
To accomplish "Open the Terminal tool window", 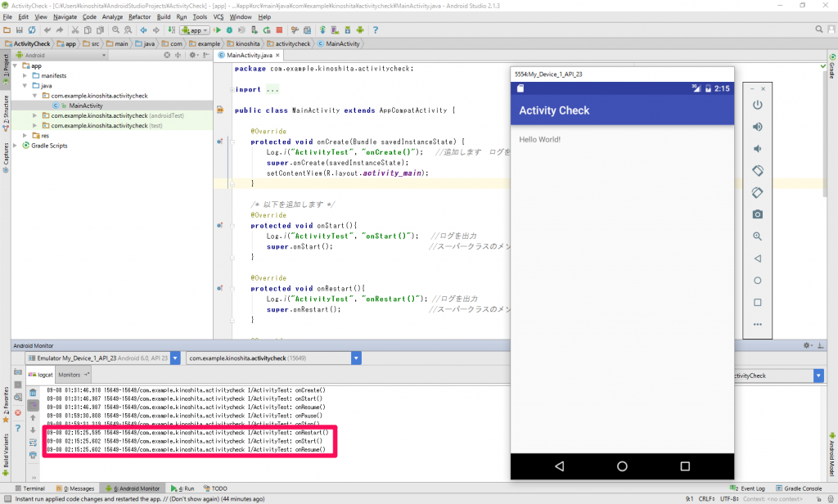I will click(x=30, y=488).
